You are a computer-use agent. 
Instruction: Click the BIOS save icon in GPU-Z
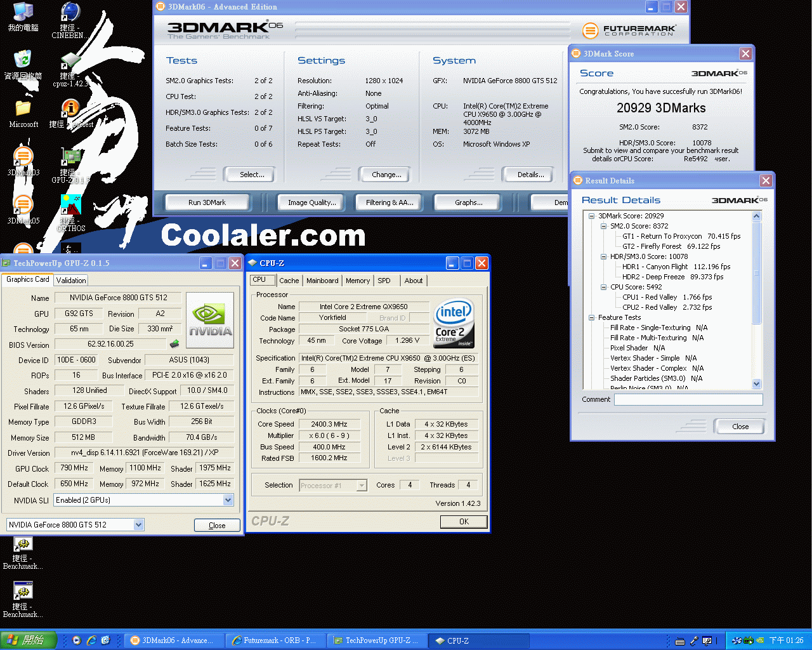pos(174,344)
